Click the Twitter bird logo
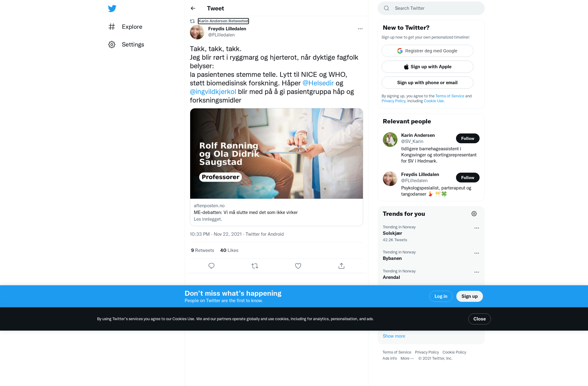Screen dimensions: 588x386 coord(112,9)
